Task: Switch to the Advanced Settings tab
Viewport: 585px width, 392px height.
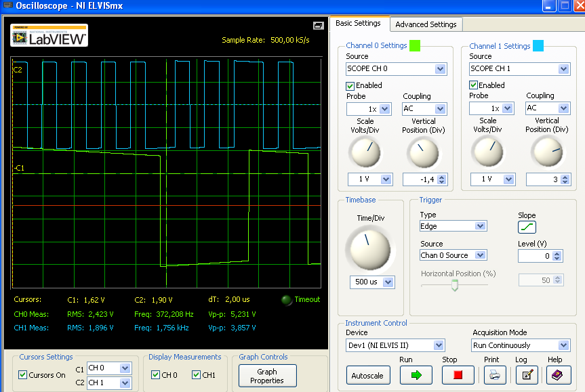Action: (x=426, y=24)
